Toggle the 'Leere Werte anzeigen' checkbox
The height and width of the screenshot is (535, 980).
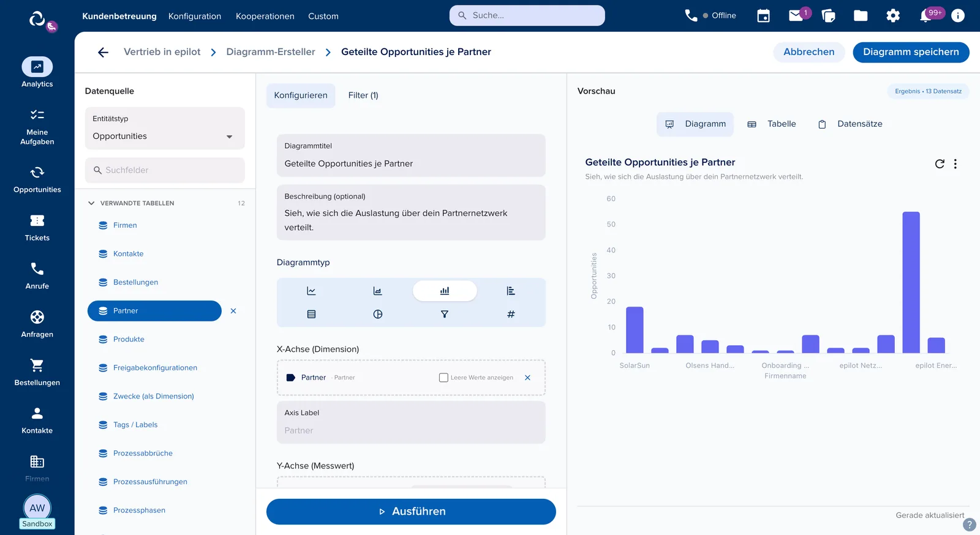(x=443, y=378)
